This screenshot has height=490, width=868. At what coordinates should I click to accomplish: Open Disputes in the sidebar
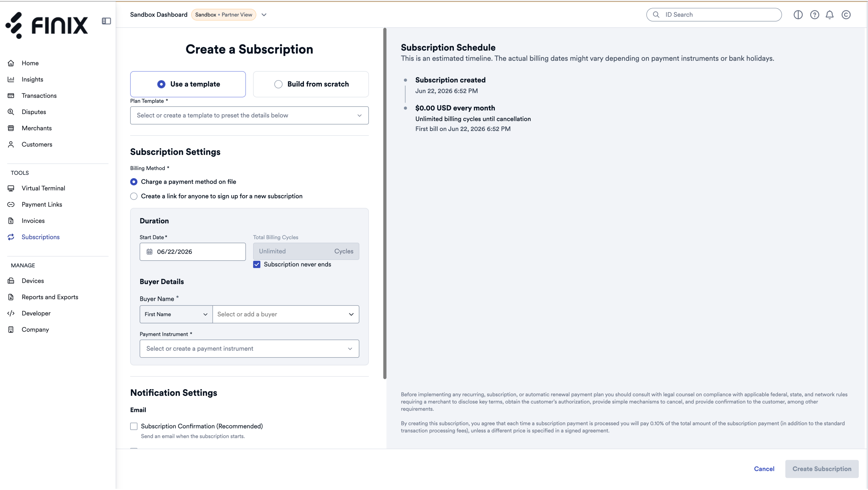(x=34, y=112)
